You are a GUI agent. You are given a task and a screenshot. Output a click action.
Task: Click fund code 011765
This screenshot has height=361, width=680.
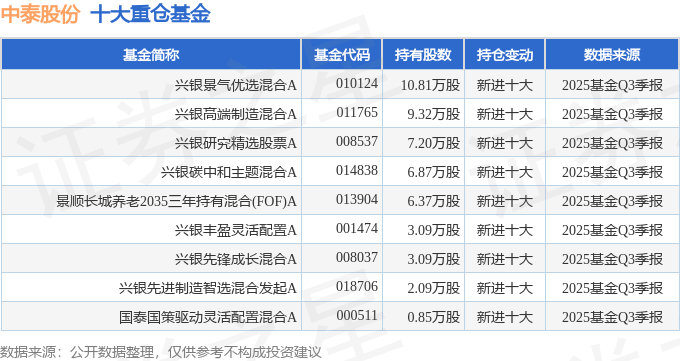[357, 112]
